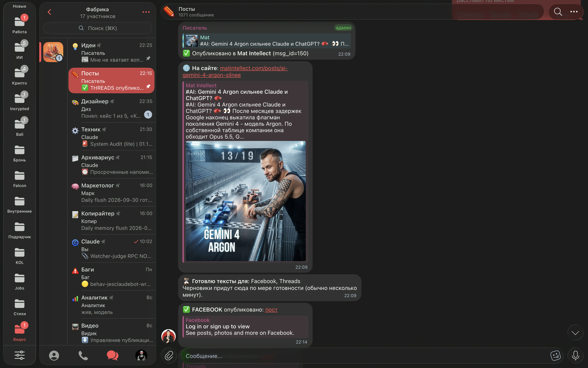
Task: Jump to latest message arrow
Action: [575, 332]
